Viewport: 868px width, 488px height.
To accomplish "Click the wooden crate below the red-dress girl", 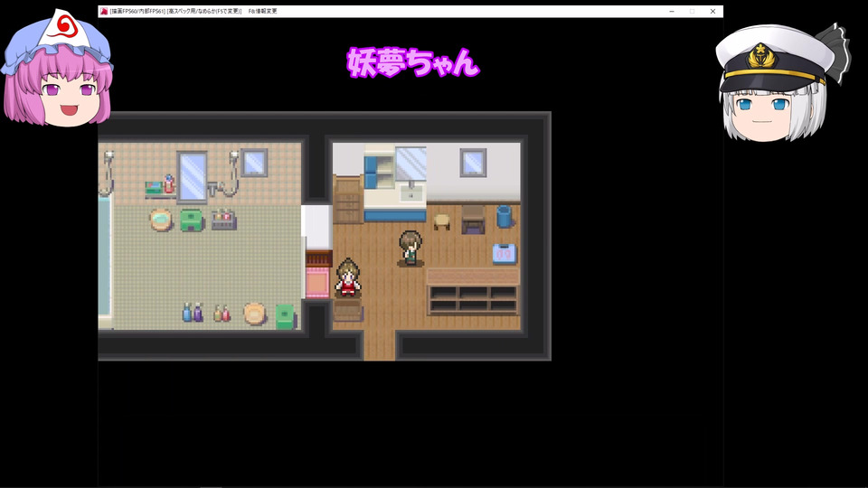I will click(348, 310).
